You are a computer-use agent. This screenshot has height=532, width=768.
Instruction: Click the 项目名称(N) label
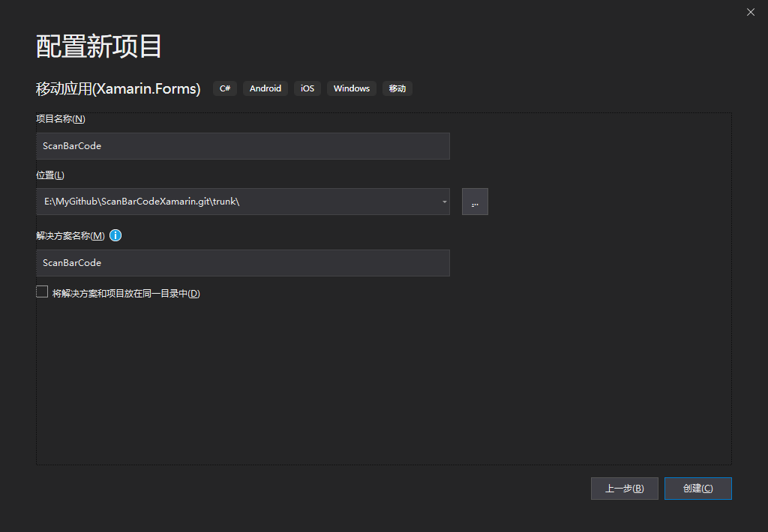[61, 119]
